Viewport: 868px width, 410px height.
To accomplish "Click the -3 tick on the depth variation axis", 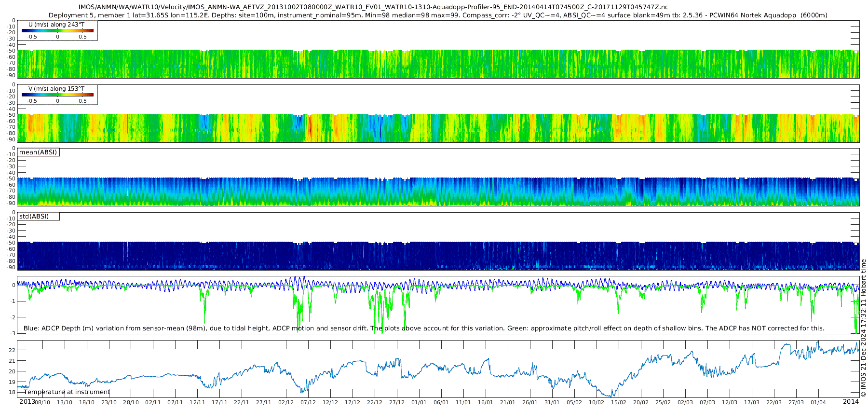I will pos(13,333).
